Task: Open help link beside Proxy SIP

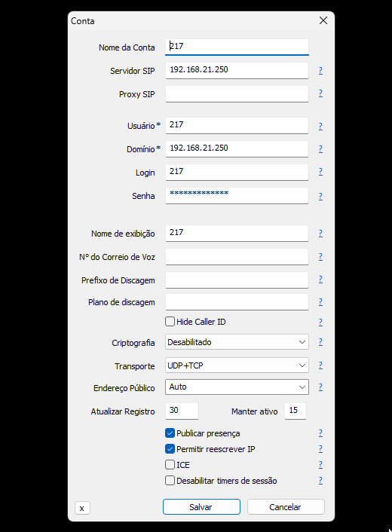Action: click(x=320, y=93)
